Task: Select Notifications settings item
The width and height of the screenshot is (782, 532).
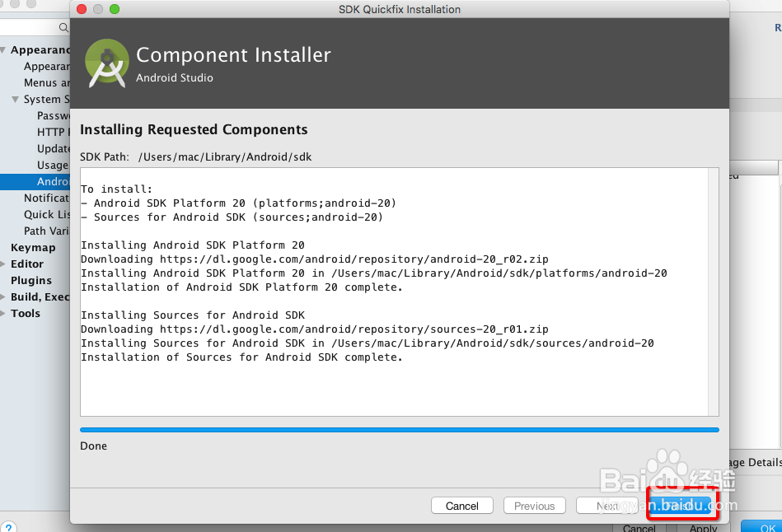Action: point(46,198)
